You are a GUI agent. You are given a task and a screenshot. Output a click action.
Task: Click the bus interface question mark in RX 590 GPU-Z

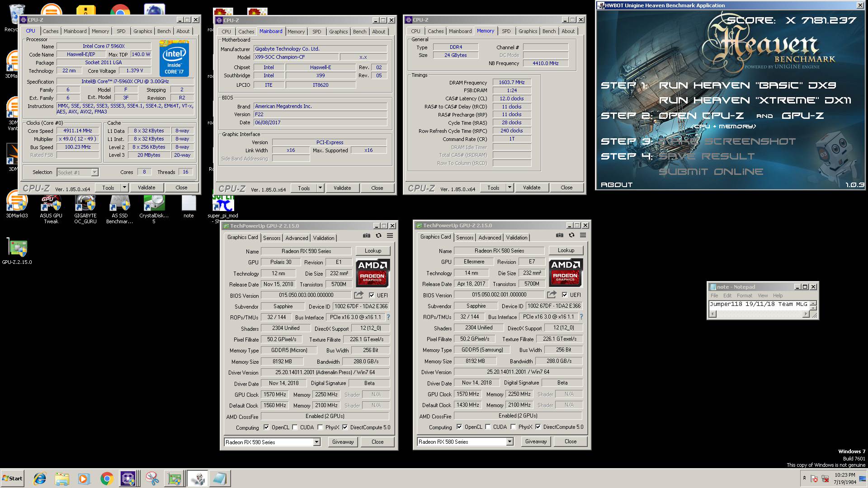pos(388,317)
